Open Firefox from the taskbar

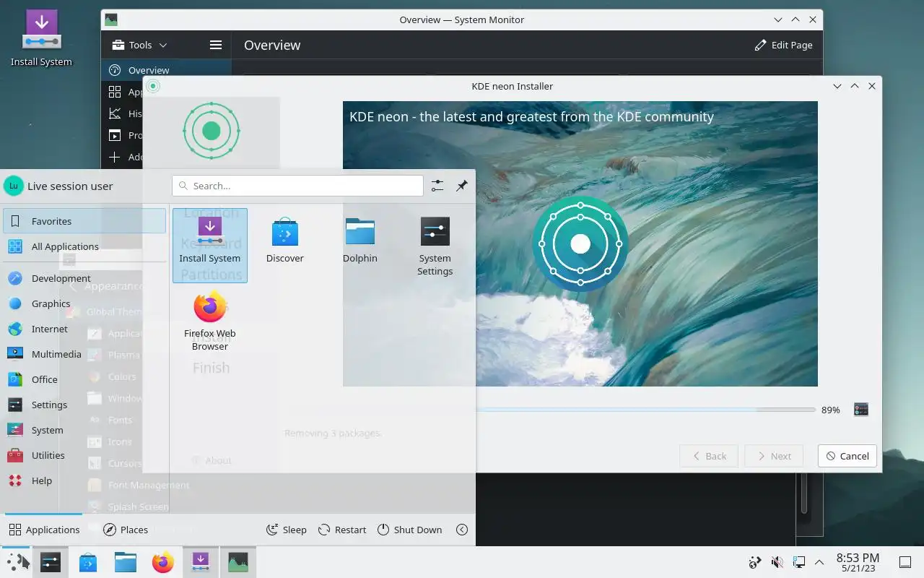tap(163, 562)
